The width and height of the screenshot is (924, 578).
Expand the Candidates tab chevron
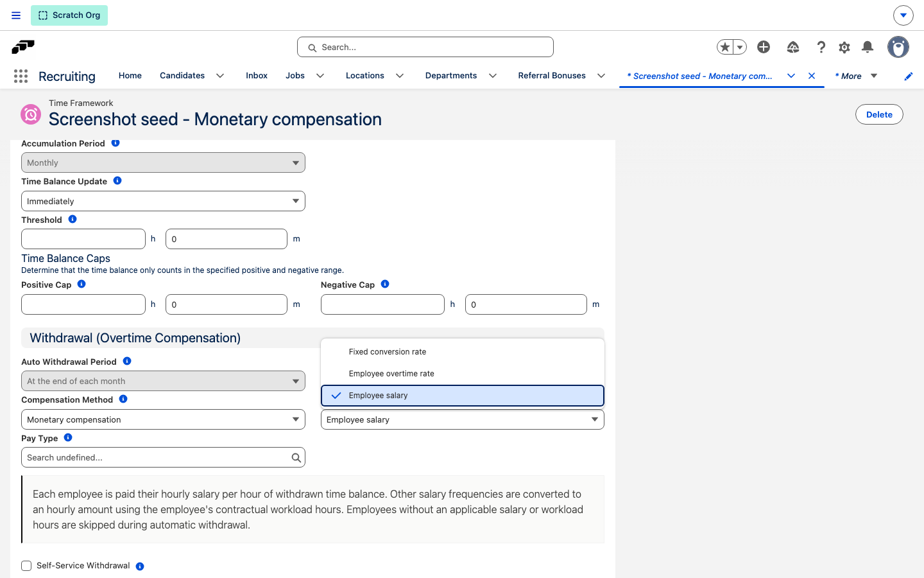220,76
